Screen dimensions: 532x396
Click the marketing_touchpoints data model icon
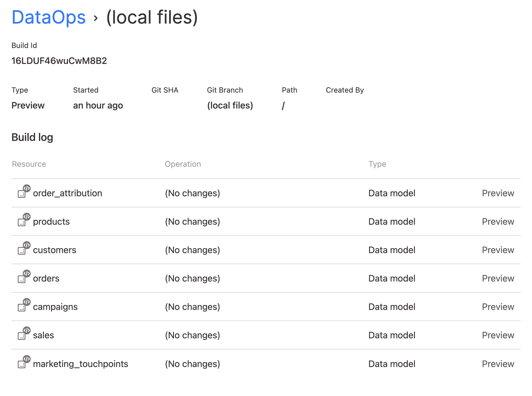pyautogui.click(x=24, y=362)
